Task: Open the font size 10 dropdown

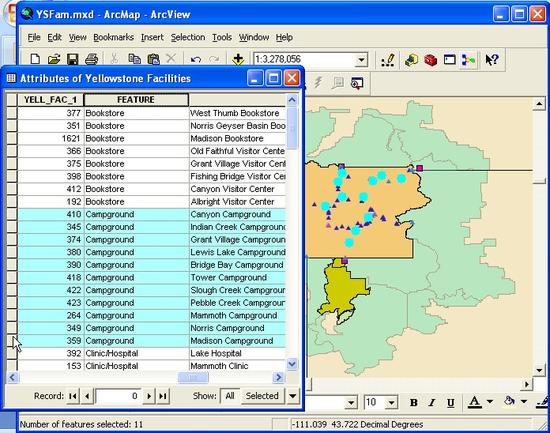Action: point(392,403)
